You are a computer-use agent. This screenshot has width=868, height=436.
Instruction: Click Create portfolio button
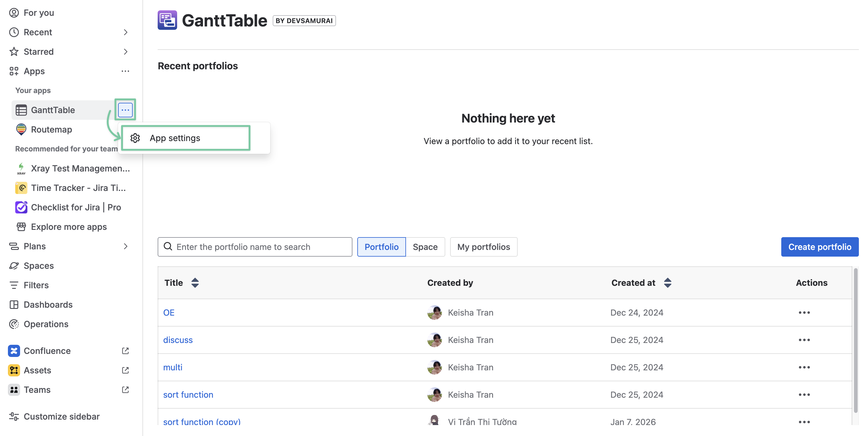pyautogui.click(x=820, y=247)
